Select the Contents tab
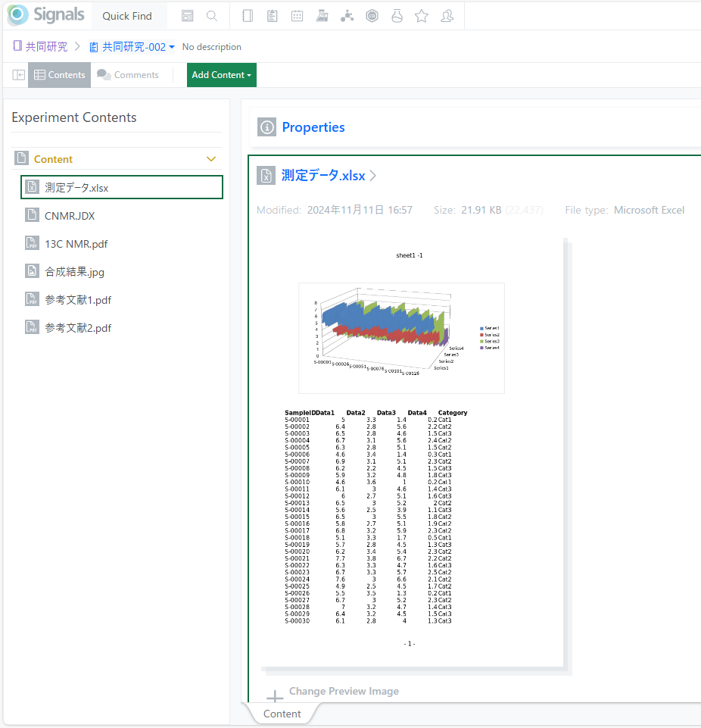701x728 pixels. tap(59, 75)
